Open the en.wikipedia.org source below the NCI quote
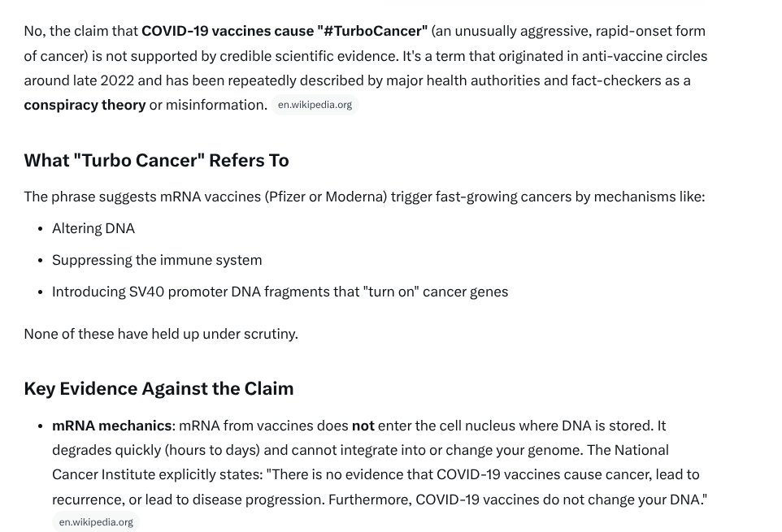The height and width of the screenshot is (532, 782). (96, 522)
